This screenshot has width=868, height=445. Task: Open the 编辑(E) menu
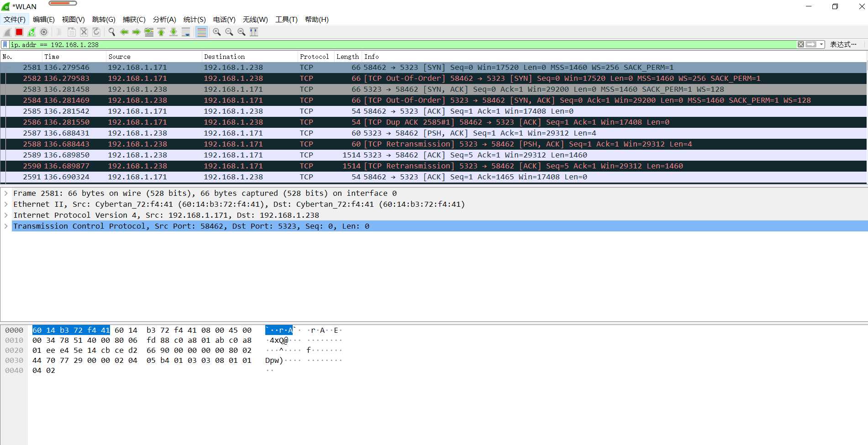(x=44, y=20)
